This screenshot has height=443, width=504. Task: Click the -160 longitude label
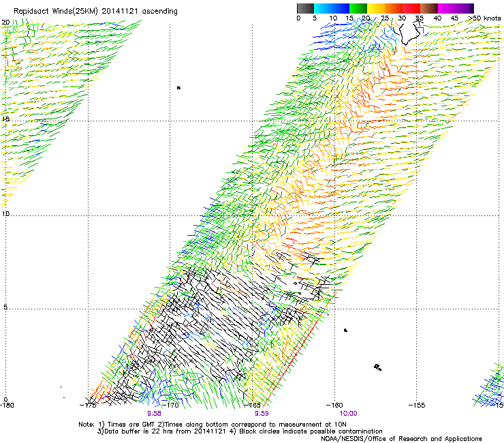(x=334, y=406)
